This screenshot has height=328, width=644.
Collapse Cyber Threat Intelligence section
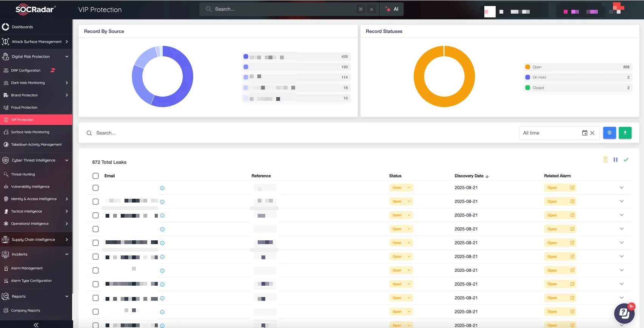(67, 160)
